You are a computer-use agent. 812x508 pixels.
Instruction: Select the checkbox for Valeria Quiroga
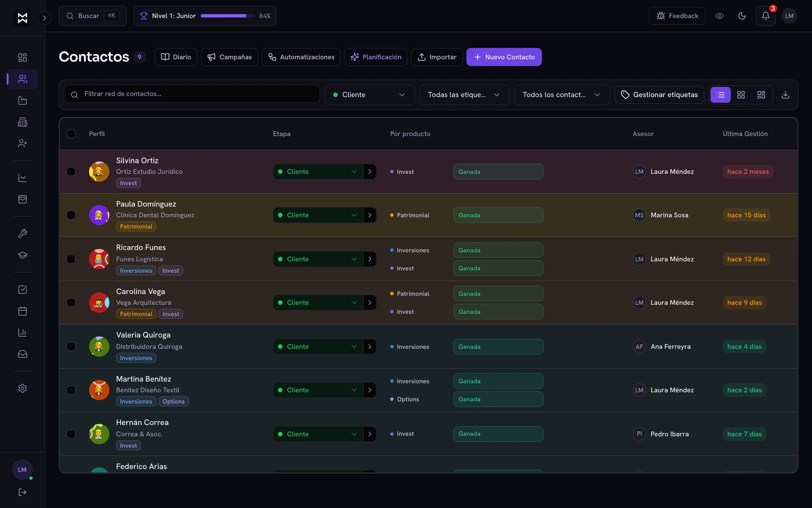coord(71,347)
